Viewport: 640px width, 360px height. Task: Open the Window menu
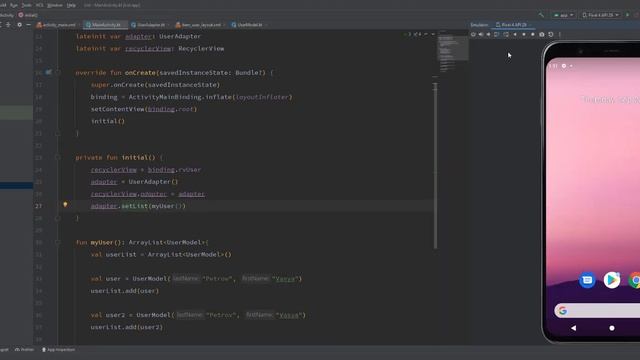pos(55,5)
